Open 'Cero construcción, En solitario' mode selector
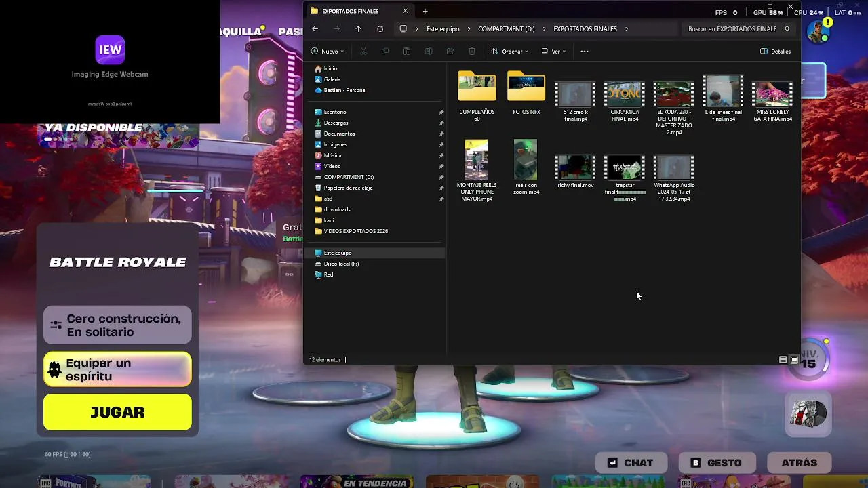The image size is (868, 488). [x=117, y=325]
